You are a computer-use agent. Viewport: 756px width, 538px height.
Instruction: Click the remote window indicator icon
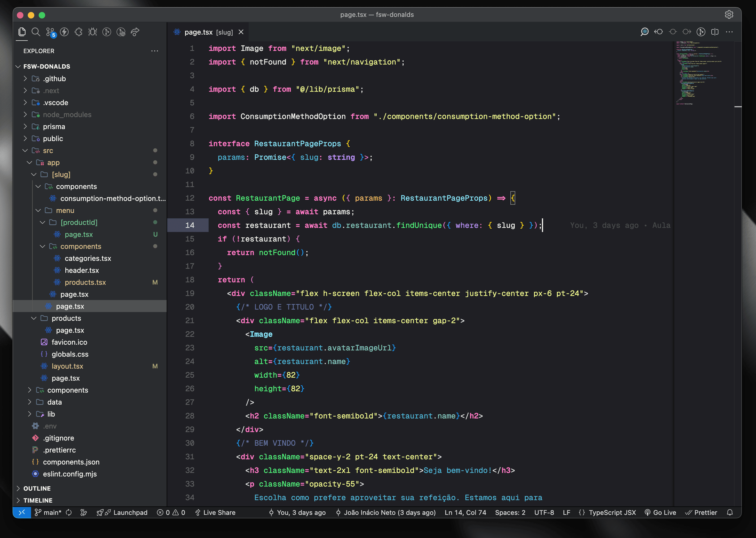point(22,512)
